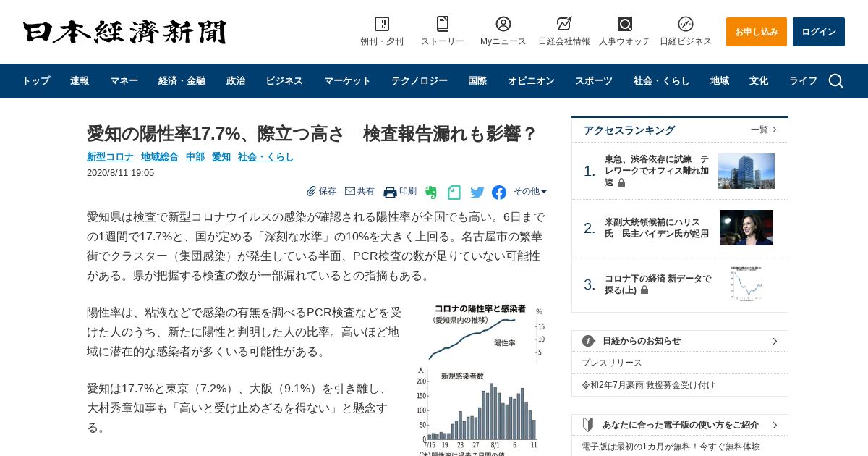Click the info icon beside 日経からのお知らせ
The height and width of the screenshot is (456, 868).
[x=588, y=341]
